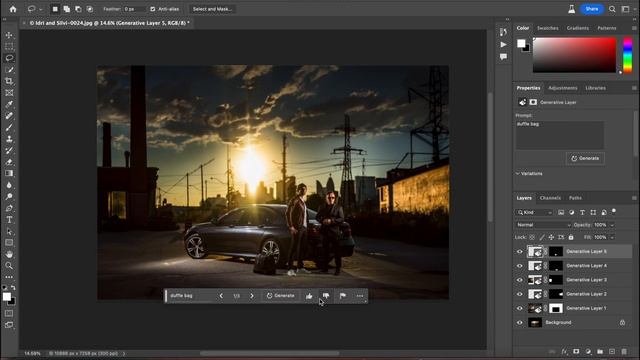Open the blend mode Normal dropdown
This screenshot has width=640, height=360.
click(x=543, y=225)
